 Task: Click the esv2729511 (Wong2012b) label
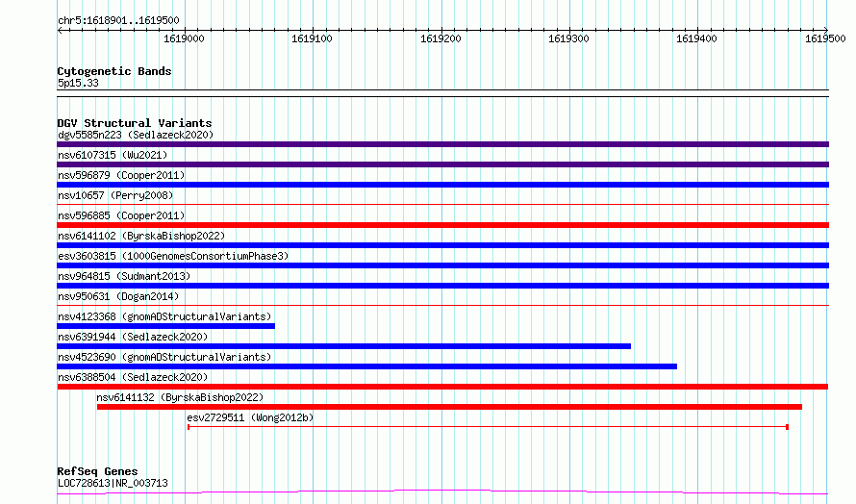tap(251, 417)
